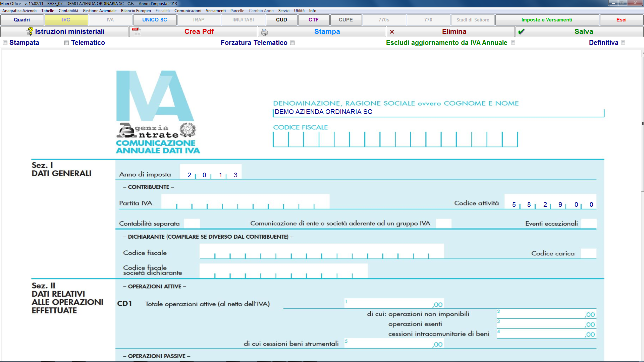Open the Servizi menu
This screenshot has width=644, height=362.
click(x=284, y=11)
